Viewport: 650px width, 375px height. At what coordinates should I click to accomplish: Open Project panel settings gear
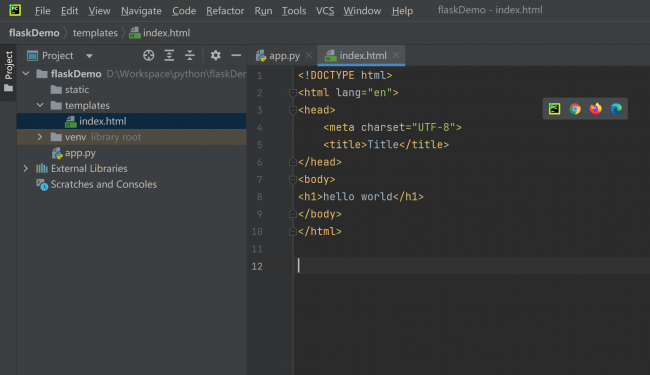216,55
